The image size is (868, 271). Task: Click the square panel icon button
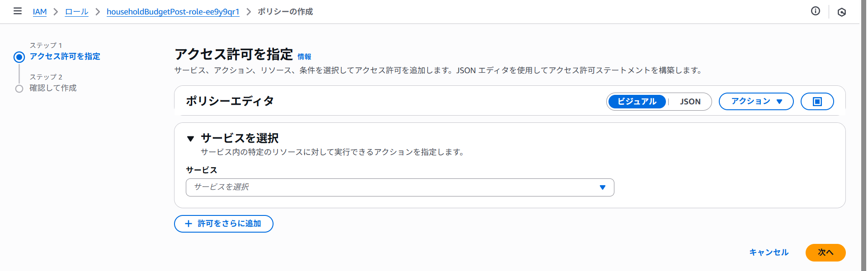(817, 102)
